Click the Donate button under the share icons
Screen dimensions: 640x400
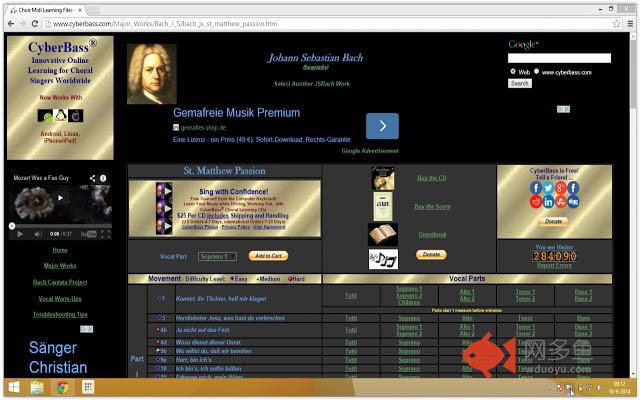[x=553, y=221]
